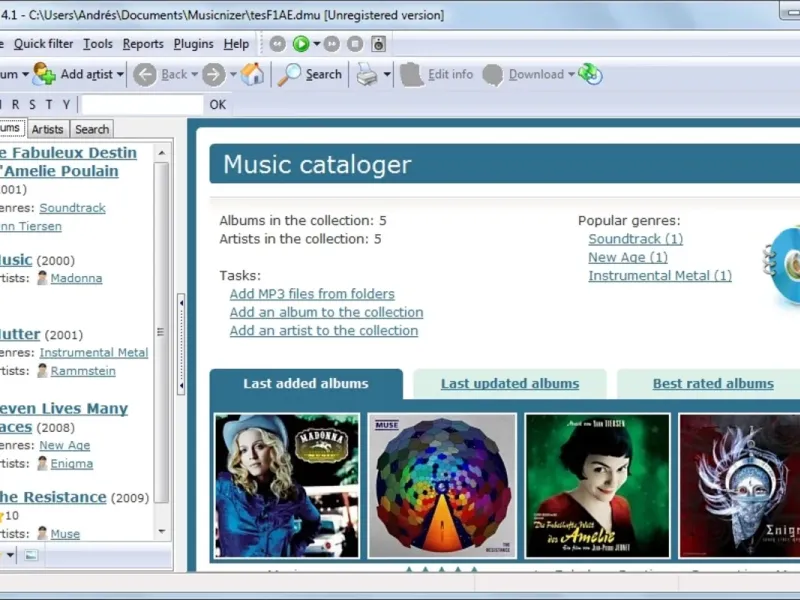The width and height of the screenshot is (800, 600).
Task: Click the OK button next to filter field
Action: [x=218, y=105]
